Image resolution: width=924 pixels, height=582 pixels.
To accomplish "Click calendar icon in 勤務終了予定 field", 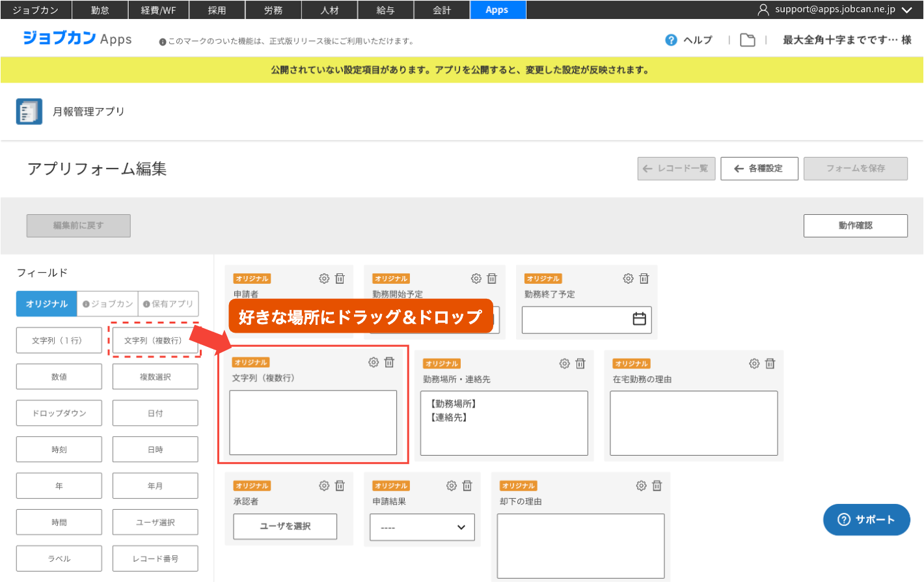I will (x=639, y=319).
